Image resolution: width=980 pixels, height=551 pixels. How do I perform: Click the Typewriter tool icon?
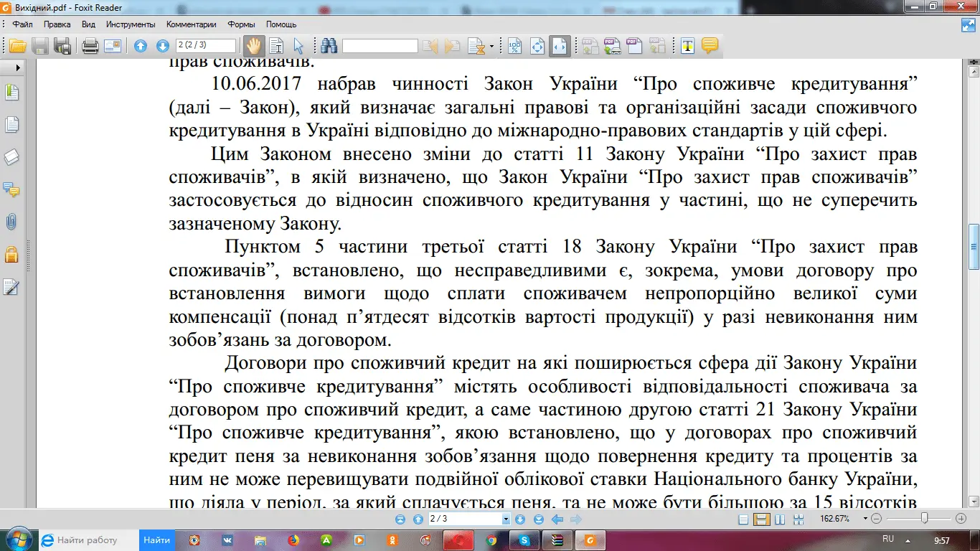pos(687,47)
